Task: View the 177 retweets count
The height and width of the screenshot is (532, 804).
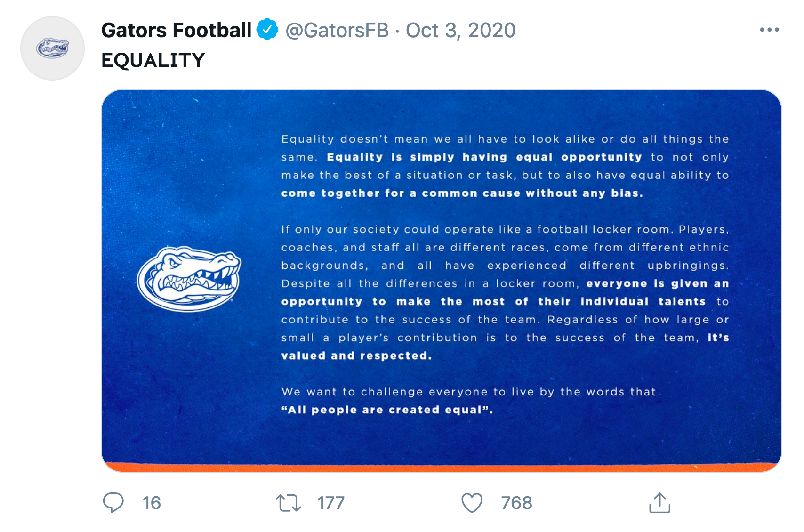Action: pyautogui.click(x=330, y=503)
